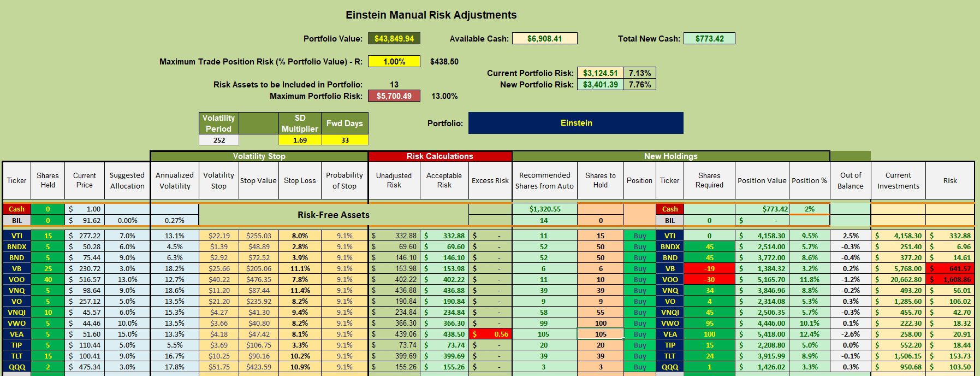Click the Maximum Portfolio Risk value $5,700.49

394,96
